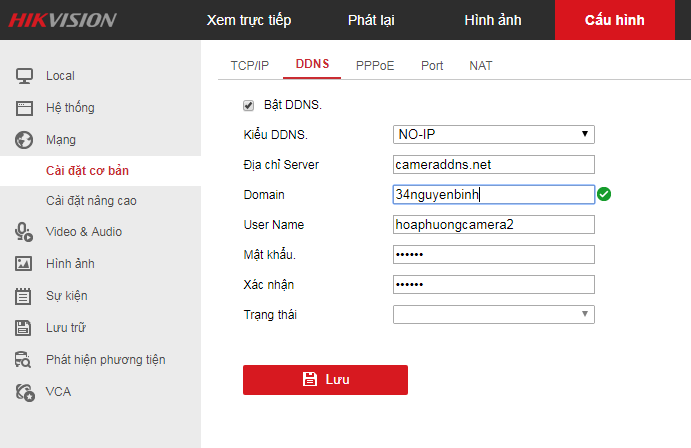Click the red Lưu save button

pos(325,380)
